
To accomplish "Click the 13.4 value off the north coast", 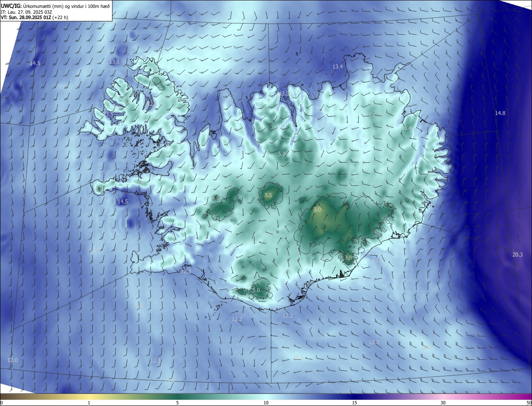I will click(337, 66).
